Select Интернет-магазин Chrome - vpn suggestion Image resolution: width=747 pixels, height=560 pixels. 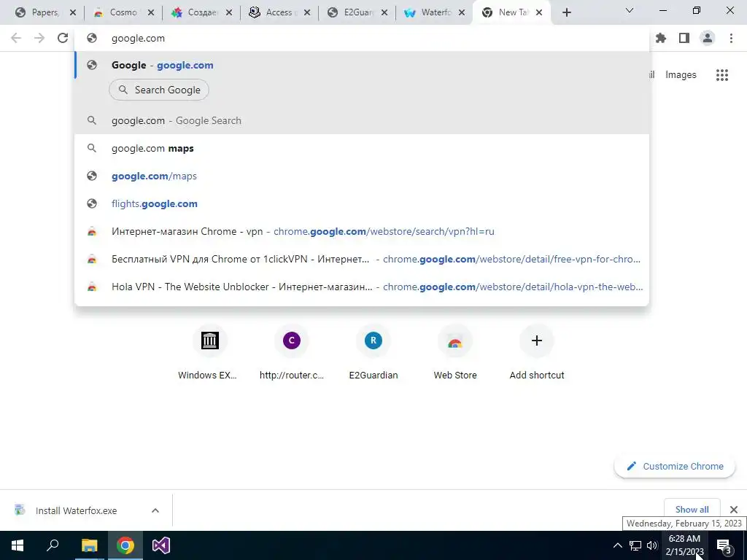coord(362,231)
